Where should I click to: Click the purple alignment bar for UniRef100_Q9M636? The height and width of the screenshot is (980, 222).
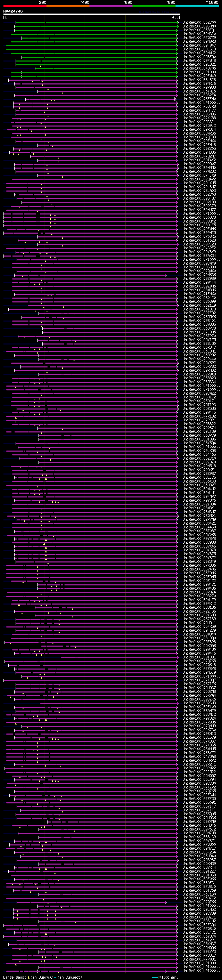89,275
